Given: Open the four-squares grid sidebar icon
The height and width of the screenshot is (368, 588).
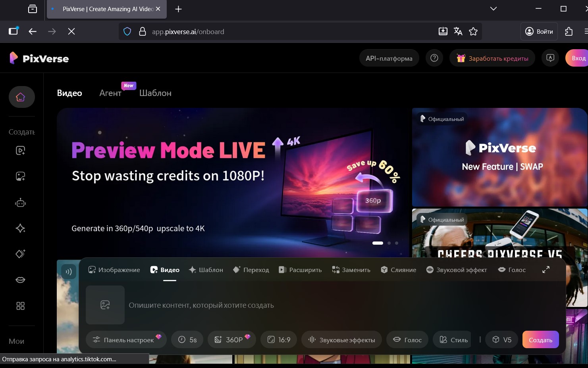Looking at the screenshot, I should point(20,306).
